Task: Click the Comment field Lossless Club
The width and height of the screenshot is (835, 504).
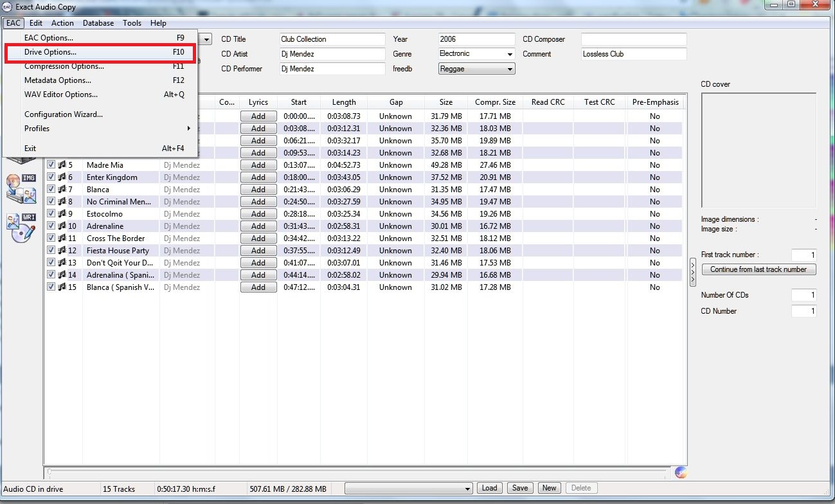Action: click(x=634, y=54)
